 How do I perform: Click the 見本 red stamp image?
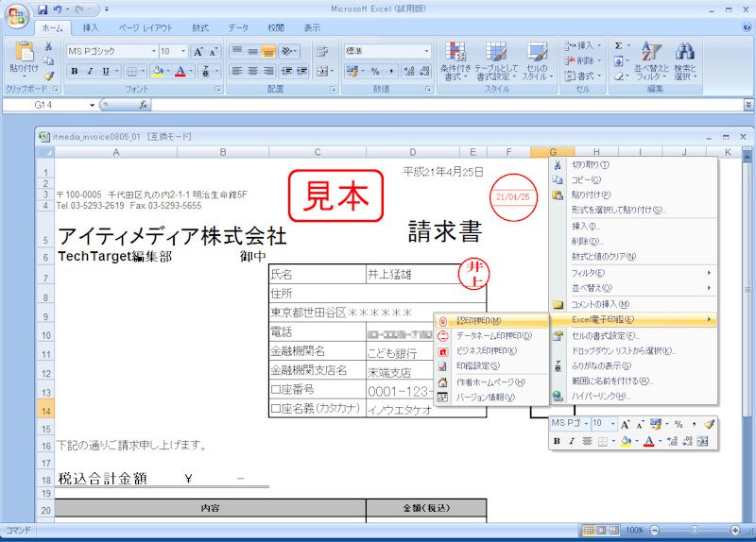pyautogui.click(x=335, y=195)
